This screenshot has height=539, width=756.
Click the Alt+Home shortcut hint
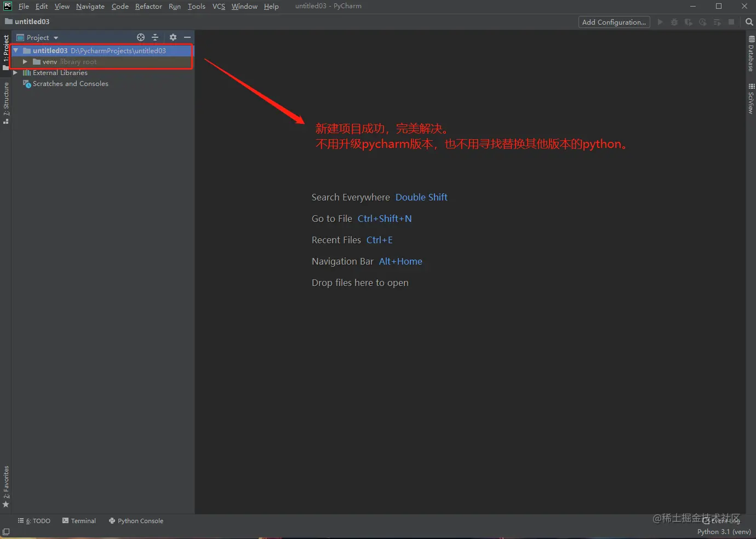400,261
